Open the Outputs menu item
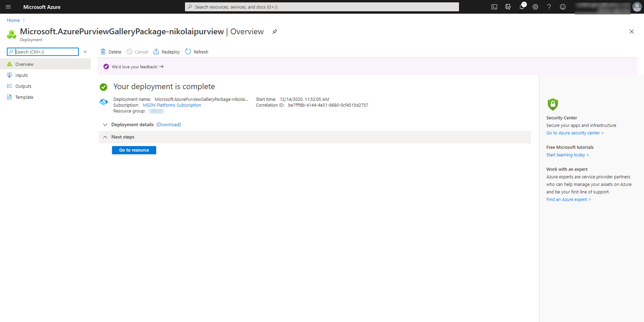Image resolution: width=644 pixels, height=322 pixels. tap(23, 86)
